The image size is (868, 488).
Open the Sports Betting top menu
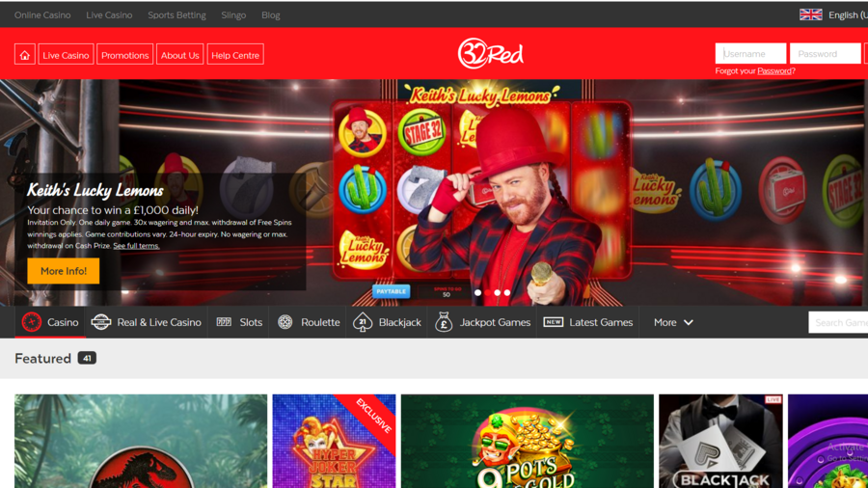tap(176, 14)
